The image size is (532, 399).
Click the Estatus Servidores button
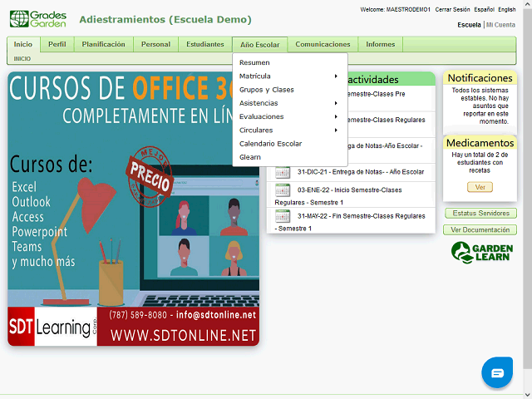point(480,214)
